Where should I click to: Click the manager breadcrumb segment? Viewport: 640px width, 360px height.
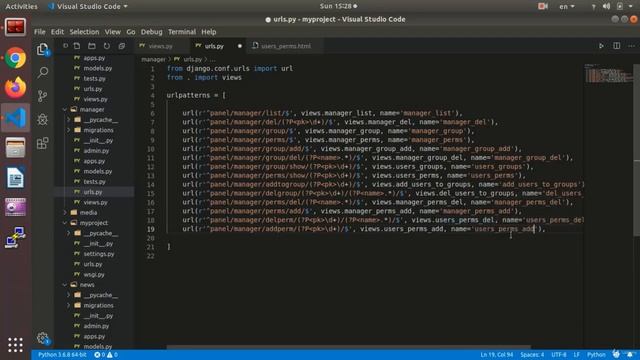[153, 60]
